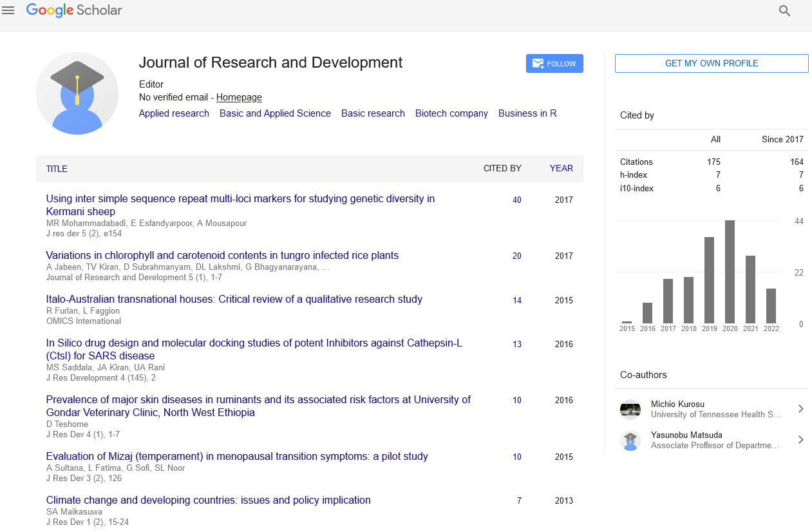The width and height of the screenshot is (812, 532).
Task: Open Yasunobu Matsuda's avatar icon
Action: pos(630,441)
